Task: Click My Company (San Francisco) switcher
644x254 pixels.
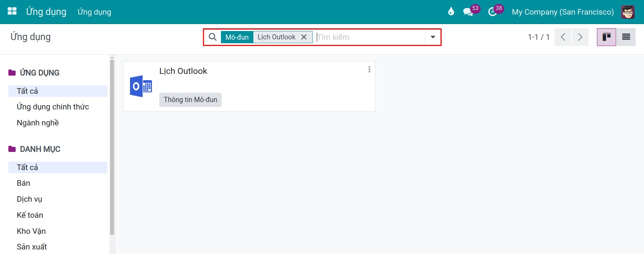Action: 563,12
